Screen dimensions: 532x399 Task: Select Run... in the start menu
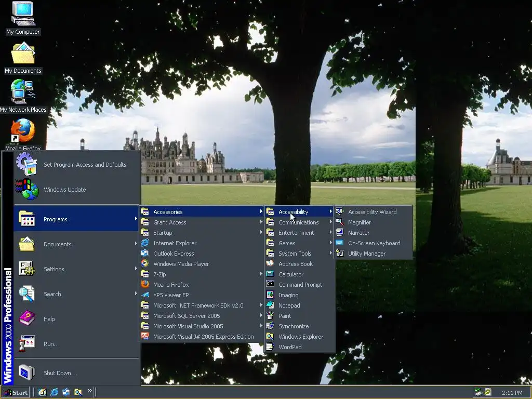coord(76,344)
